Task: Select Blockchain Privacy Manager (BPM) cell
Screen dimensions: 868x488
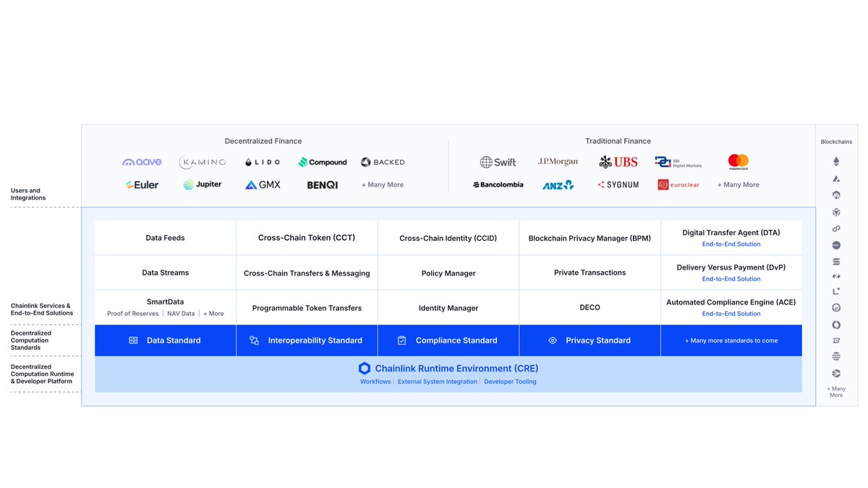Action: (590, 238)
